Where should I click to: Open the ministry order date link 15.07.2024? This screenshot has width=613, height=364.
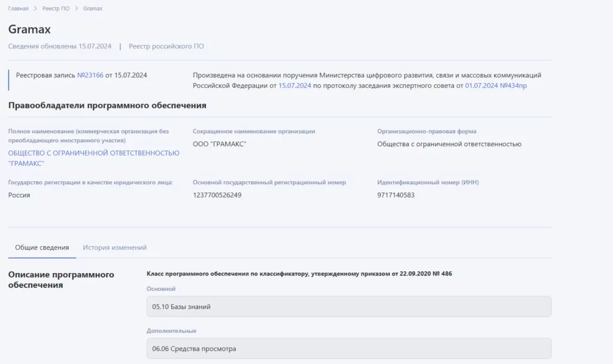tap(295, 86)
